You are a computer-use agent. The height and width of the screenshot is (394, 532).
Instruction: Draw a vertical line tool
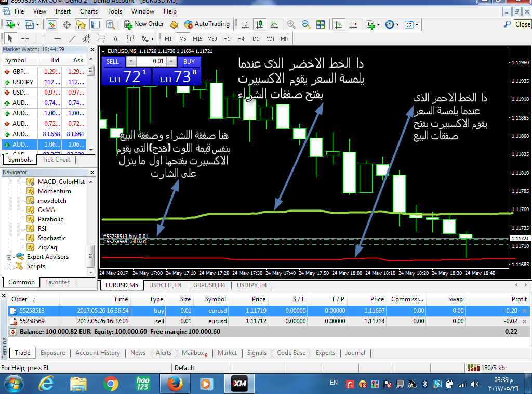point(43,38)
